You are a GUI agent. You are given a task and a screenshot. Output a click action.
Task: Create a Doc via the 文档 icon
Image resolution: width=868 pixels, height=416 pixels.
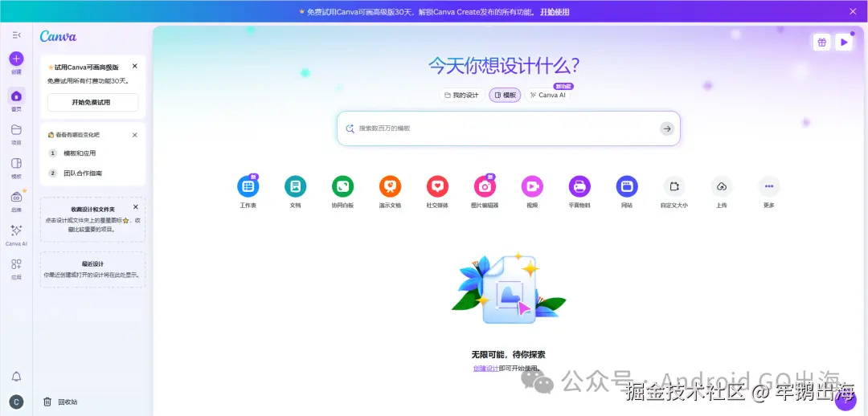click(x=295, y=186)
